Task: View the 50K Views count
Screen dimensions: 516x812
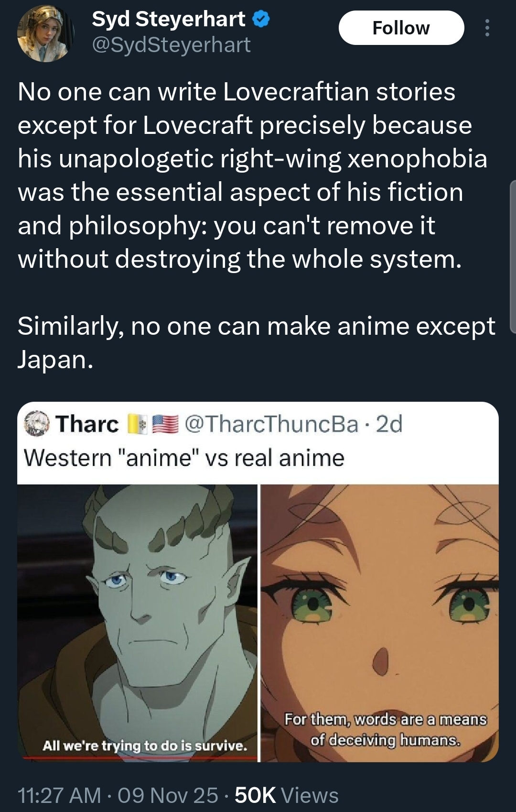Action: (287, 795)
